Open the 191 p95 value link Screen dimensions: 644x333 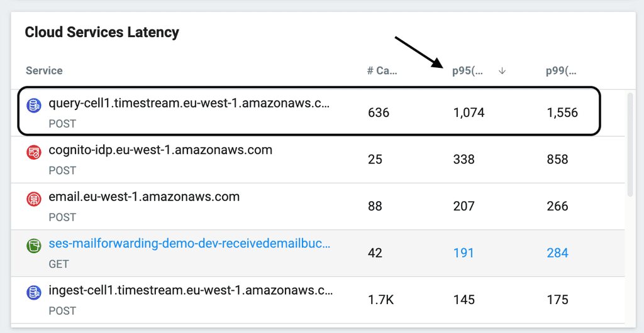point(464,253)
